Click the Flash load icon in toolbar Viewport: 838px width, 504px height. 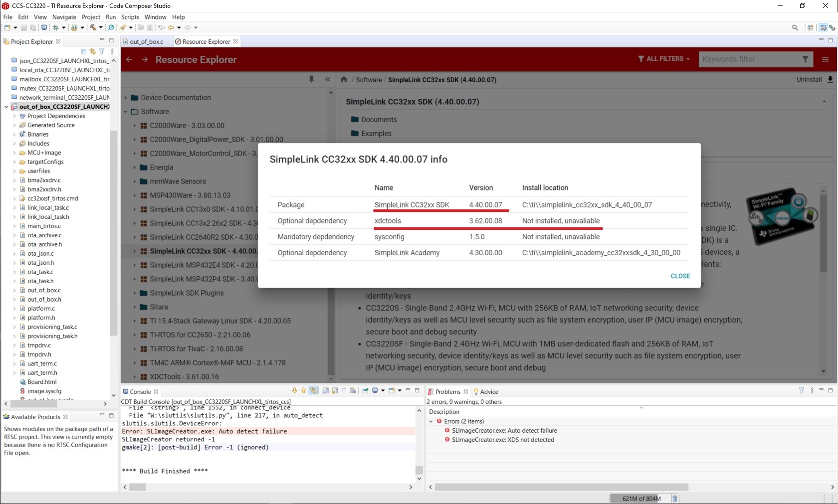[74, 28]
